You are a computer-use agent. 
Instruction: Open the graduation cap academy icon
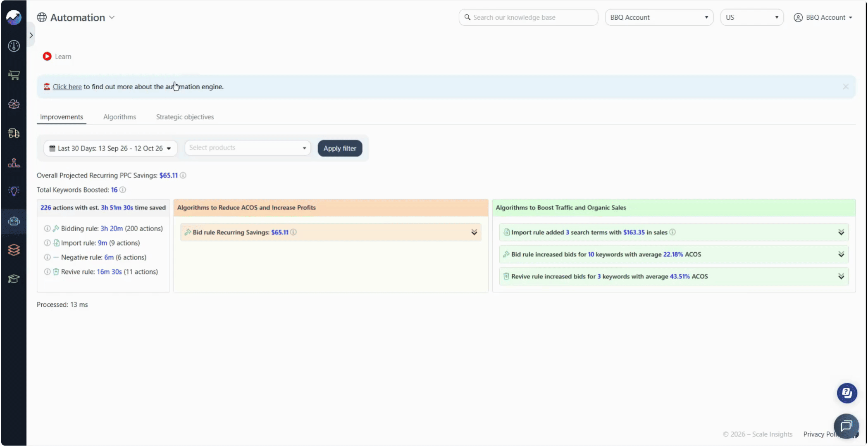[x=14, y=279]
